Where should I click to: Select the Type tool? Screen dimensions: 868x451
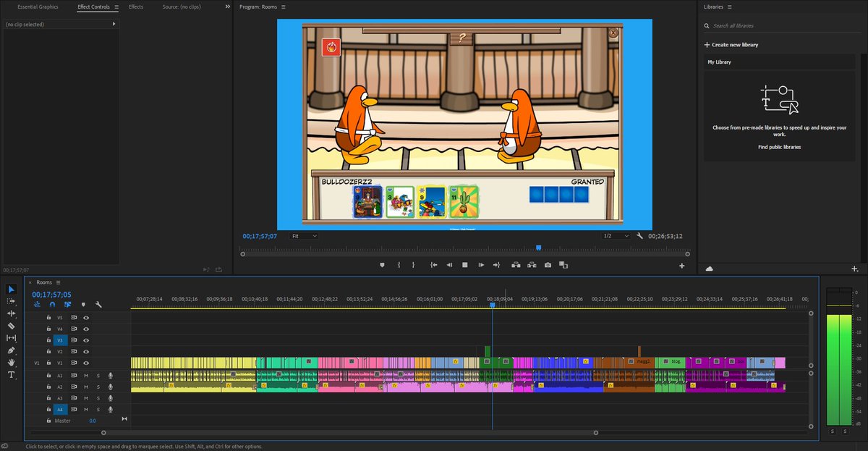[12, 375]
